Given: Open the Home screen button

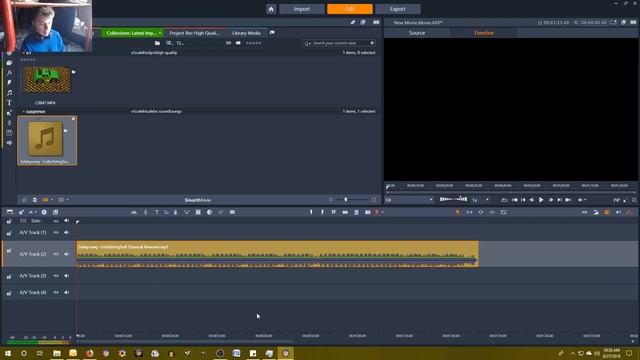Looking at the screenshot, I should (x=271, y=9).
